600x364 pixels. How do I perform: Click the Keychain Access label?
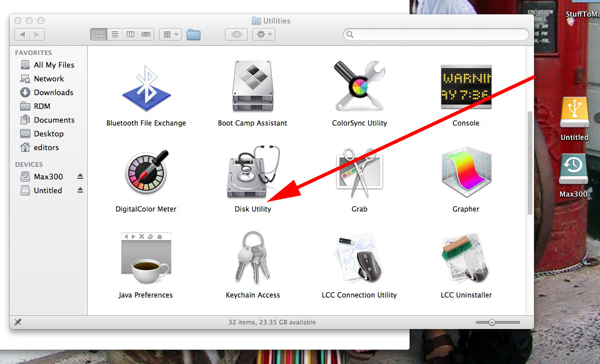click(253, 295)
